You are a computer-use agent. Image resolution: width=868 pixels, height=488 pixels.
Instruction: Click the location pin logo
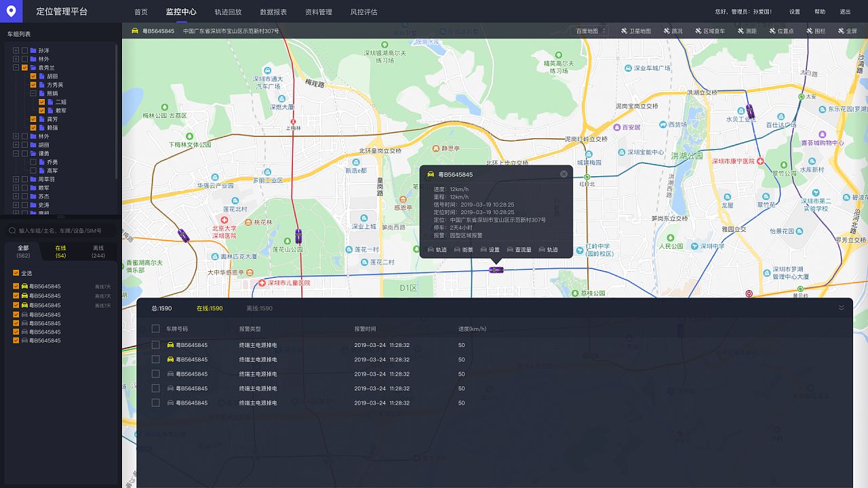point(11,11)
